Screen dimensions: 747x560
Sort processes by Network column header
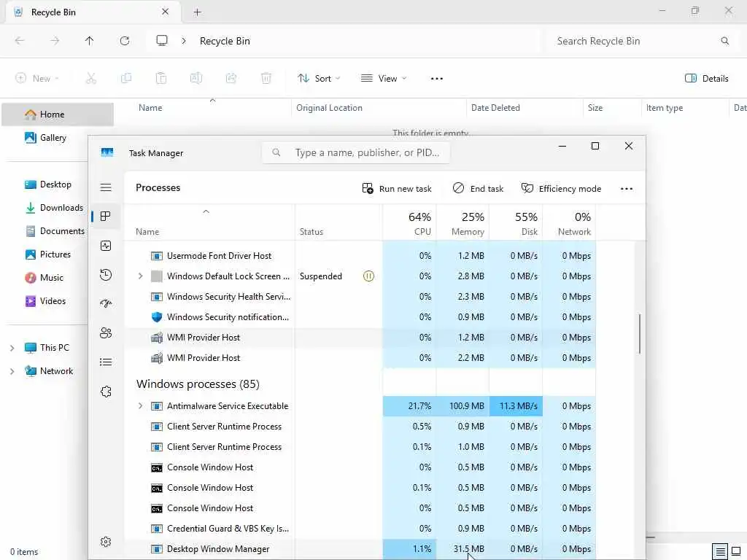coord(569,223)
